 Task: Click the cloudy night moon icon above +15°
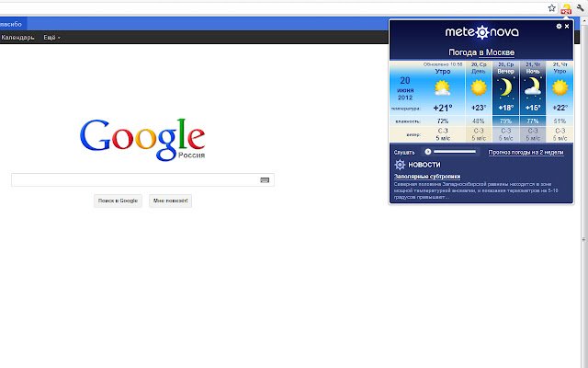tap(533, 86)
